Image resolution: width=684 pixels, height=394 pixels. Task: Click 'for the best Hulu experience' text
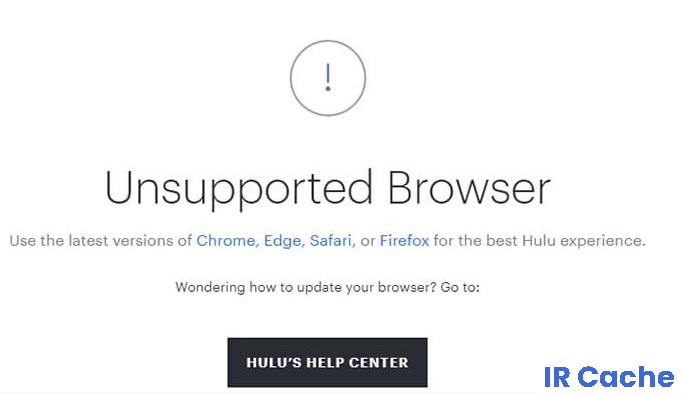tap(539, 240)
